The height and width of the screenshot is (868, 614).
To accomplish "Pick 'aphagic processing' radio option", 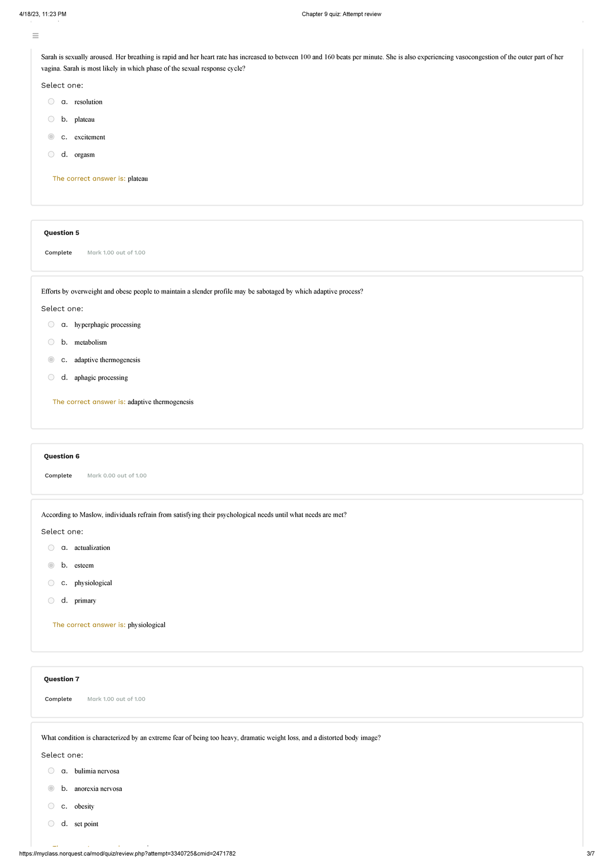I will [51, 377].
